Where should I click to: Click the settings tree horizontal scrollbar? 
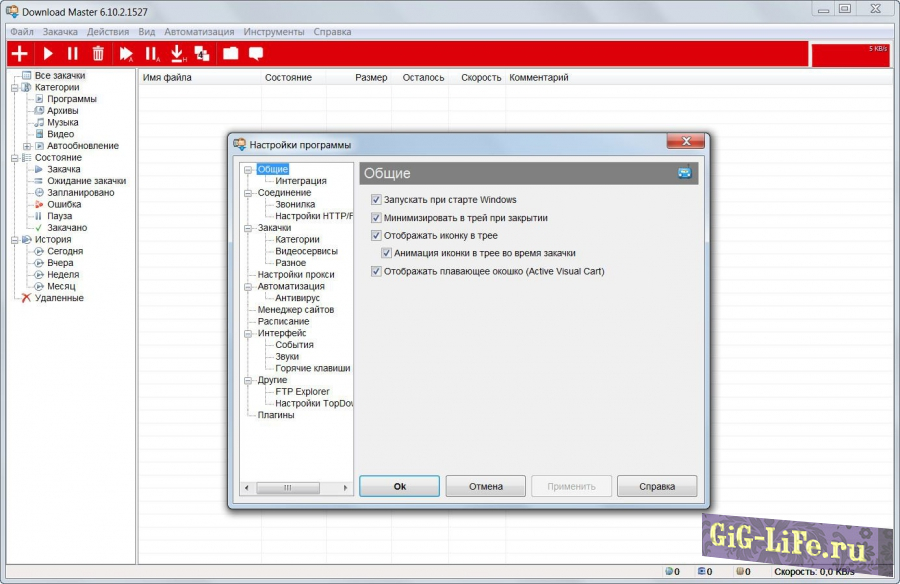tap(296, 488)
